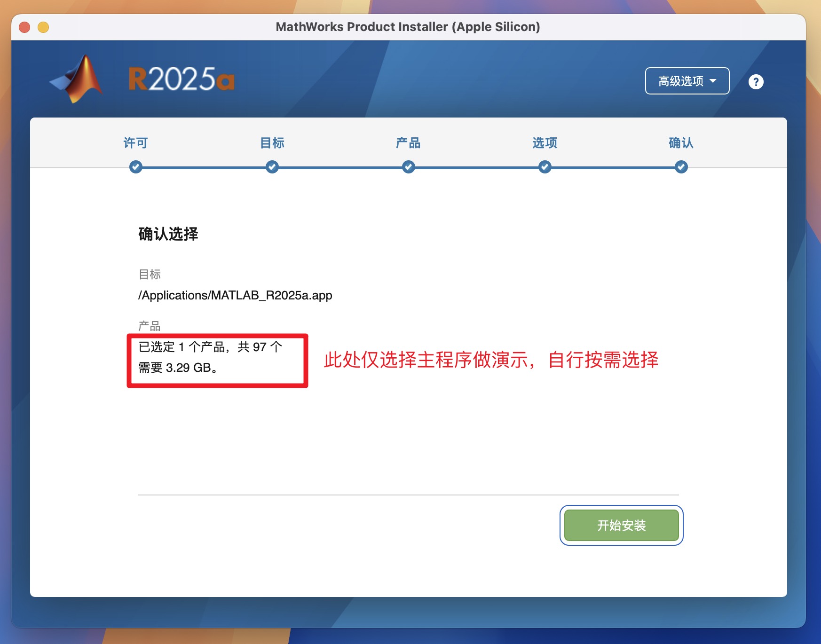Click the checkmark circle under 产品 step
This screenshot has height=644, width=821.
[408, 167]
